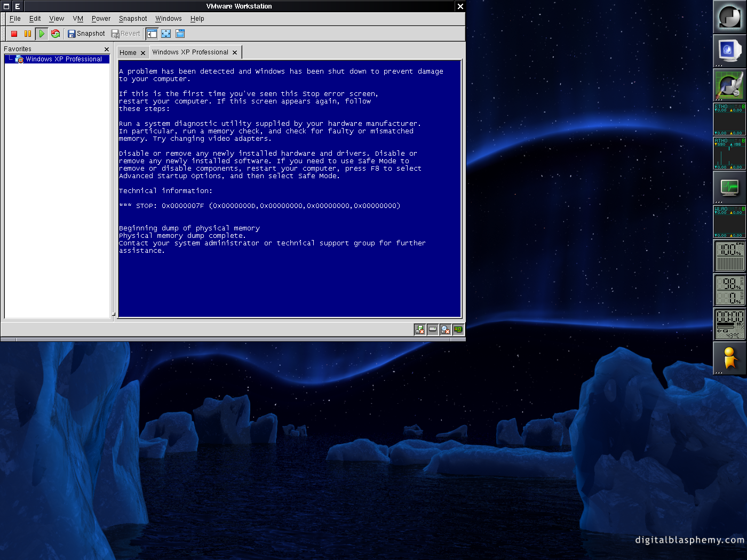
Task: Click the MEM and SWP usage applet
Action: pos(730,290)
